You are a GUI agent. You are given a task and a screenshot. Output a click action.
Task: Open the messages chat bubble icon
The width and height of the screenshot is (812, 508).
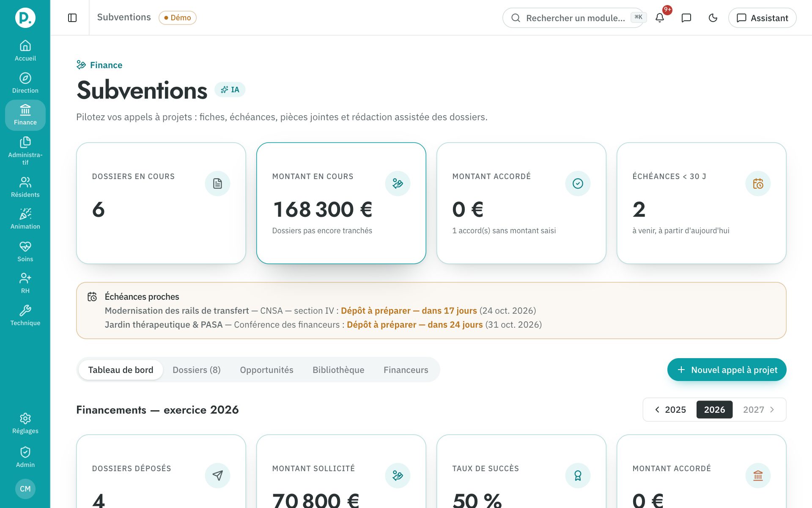point(686,18)
